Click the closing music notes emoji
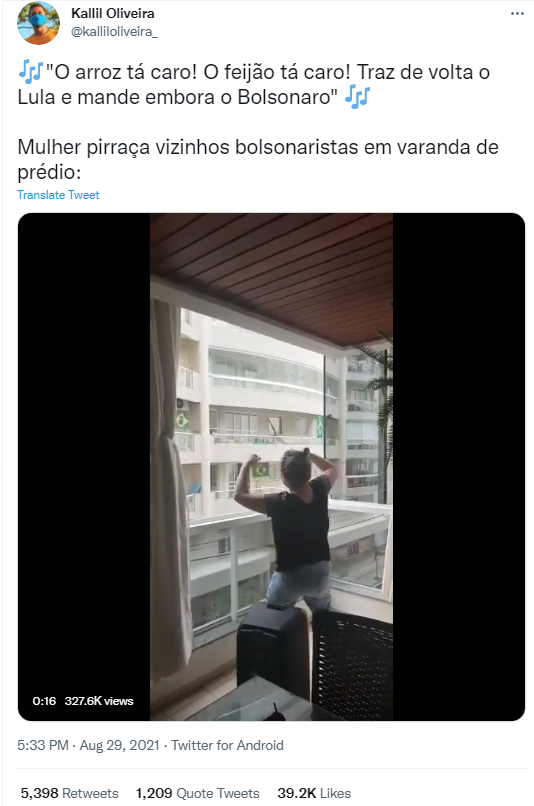Screen dimensions: 534x806 click(x=358, y=97)
